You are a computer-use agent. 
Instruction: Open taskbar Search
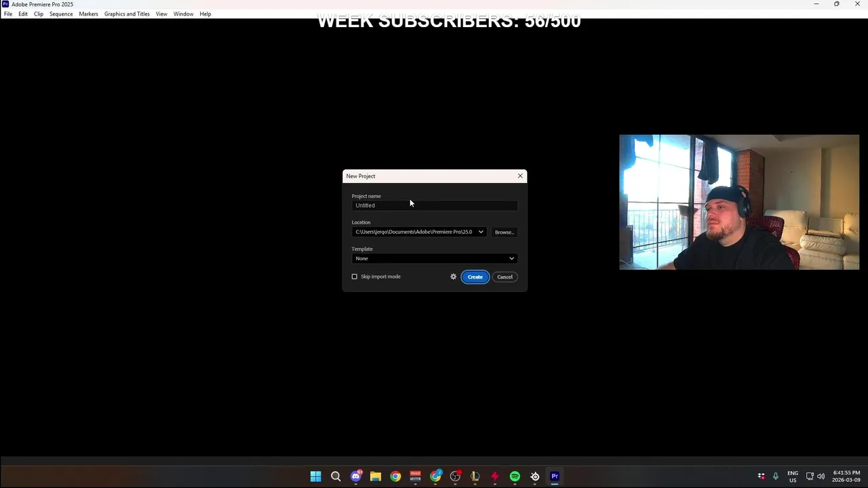point(336,476)
